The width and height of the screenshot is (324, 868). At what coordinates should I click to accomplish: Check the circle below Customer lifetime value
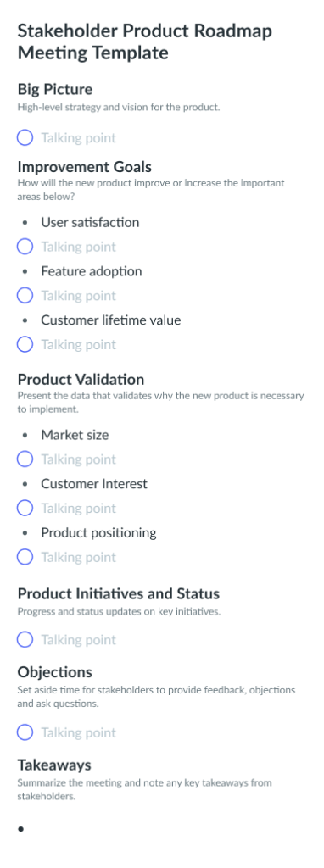click(25, 344)
